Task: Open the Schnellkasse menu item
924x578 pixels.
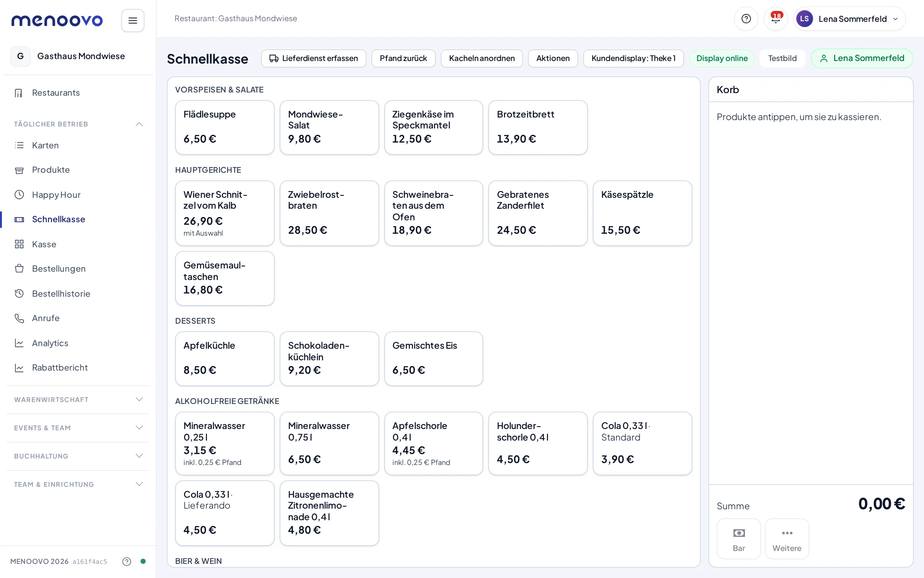Action: coord(78,219)
